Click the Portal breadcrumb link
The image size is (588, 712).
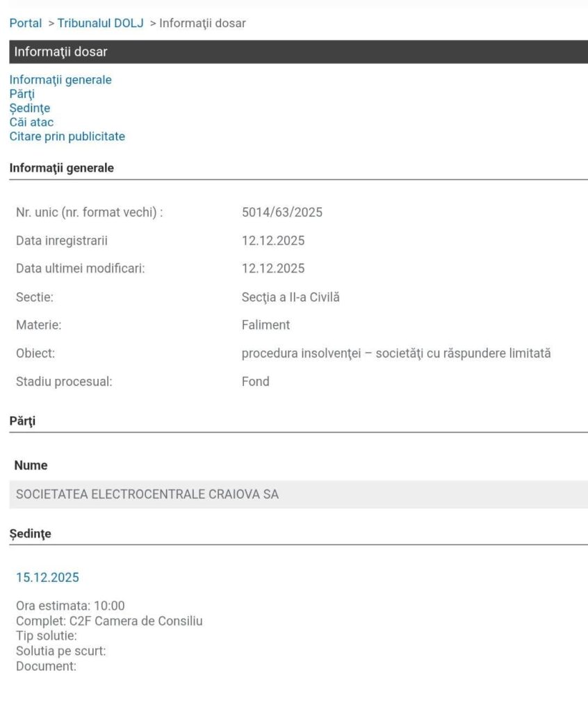(26, 23)
